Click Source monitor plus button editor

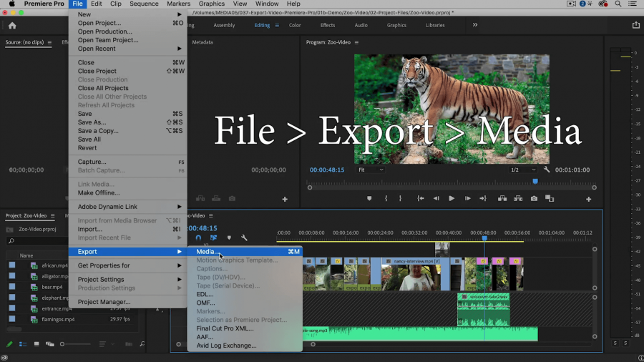(x=285, y=199)
